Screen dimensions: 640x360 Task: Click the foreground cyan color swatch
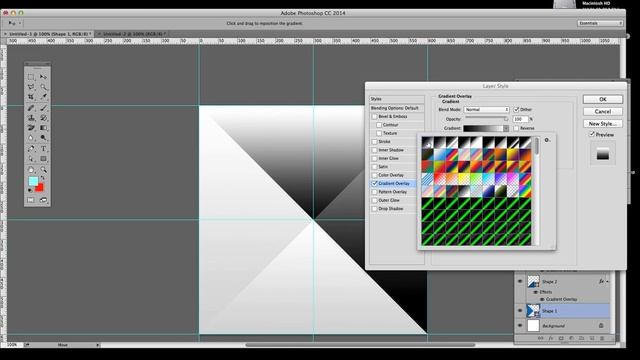33,181
